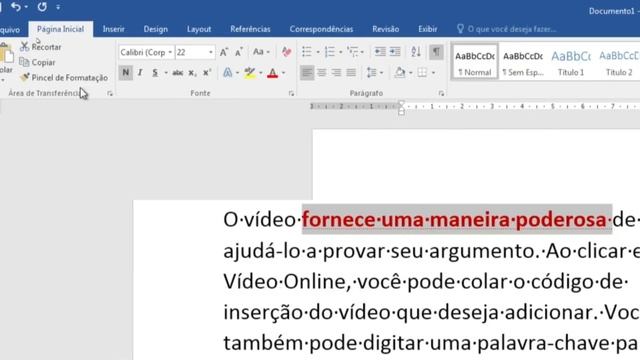Activate Pincel de Formatação
Image resolution: width=640 pixels, height=360 pixels.
pyautogui.click(x=64, y=78)
